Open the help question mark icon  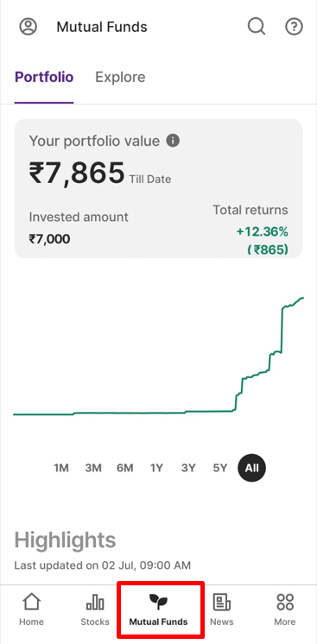tap(294, 27)
